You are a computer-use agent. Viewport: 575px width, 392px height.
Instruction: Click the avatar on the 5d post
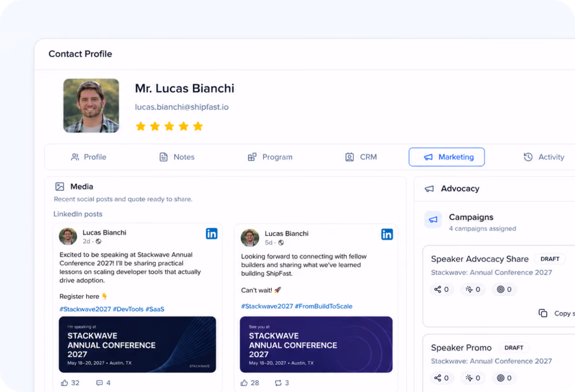tap(250, 238)
